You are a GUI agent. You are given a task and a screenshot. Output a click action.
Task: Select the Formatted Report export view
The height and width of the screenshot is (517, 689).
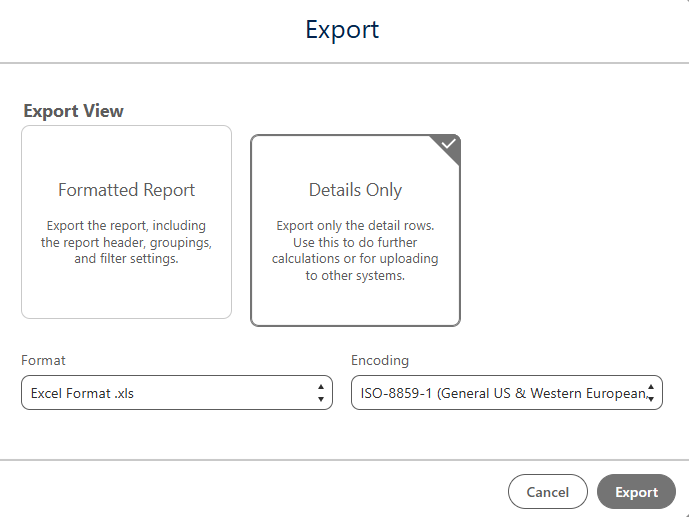[127, 222]
